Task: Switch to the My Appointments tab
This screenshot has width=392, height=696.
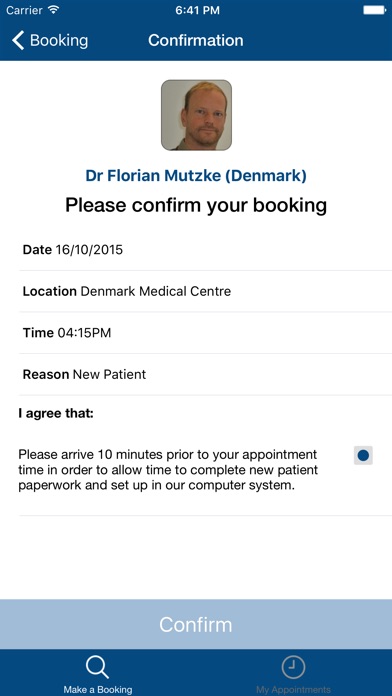Action: coord(293,673)
